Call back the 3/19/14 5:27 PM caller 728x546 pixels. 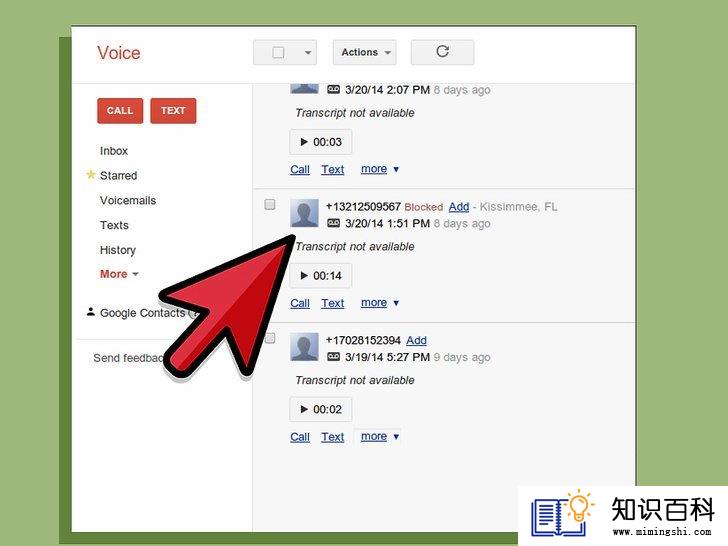[x=300, y=437]
